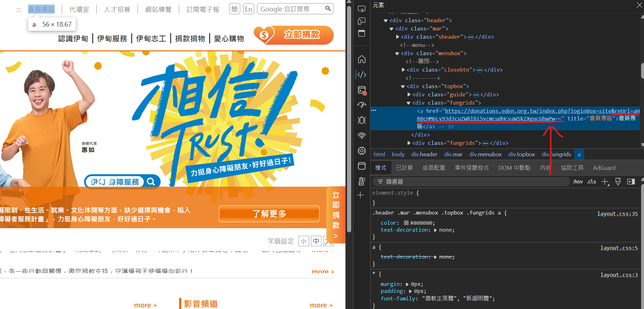Viewport: 644px width, 309px height.
Task: Open the DevTools Welcome home icon
Action: (x=362, y=59)
